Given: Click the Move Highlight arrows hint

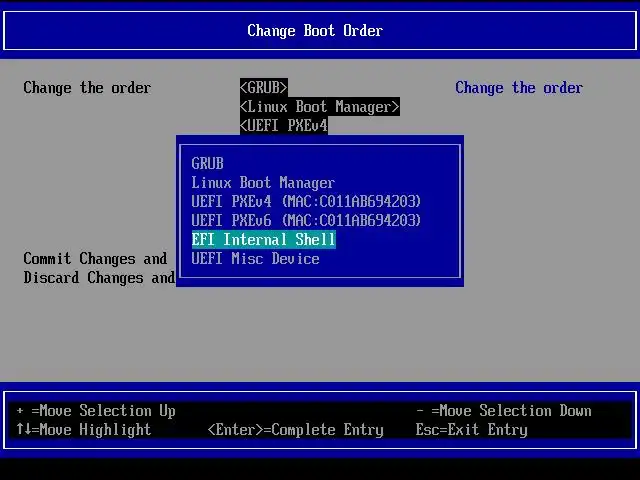Looking at the screenshot, I should tap(84, 429).
